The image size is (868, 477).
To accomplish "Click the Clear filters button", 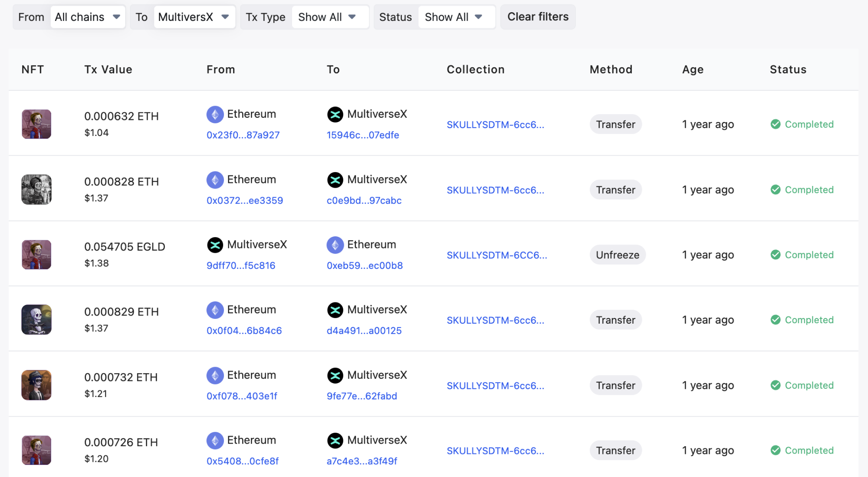I will pyautogui.click(x=538, y=17).
